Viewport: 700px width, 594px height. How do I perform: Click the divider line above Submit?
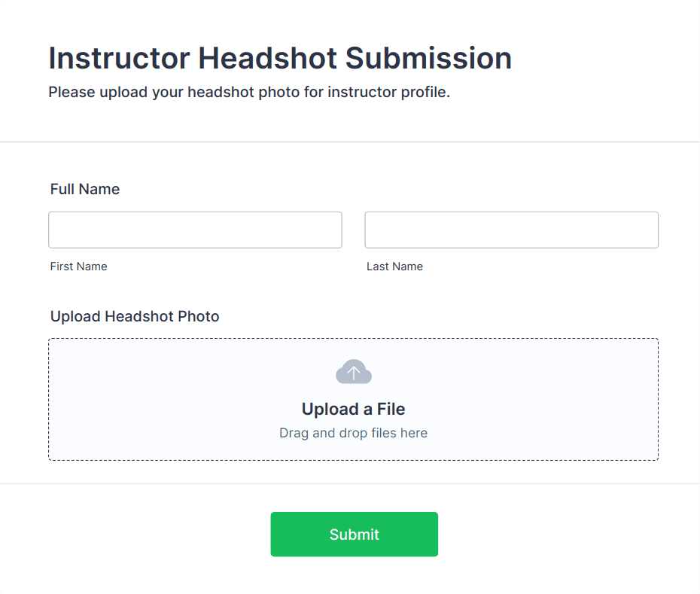tap(350, 483)
